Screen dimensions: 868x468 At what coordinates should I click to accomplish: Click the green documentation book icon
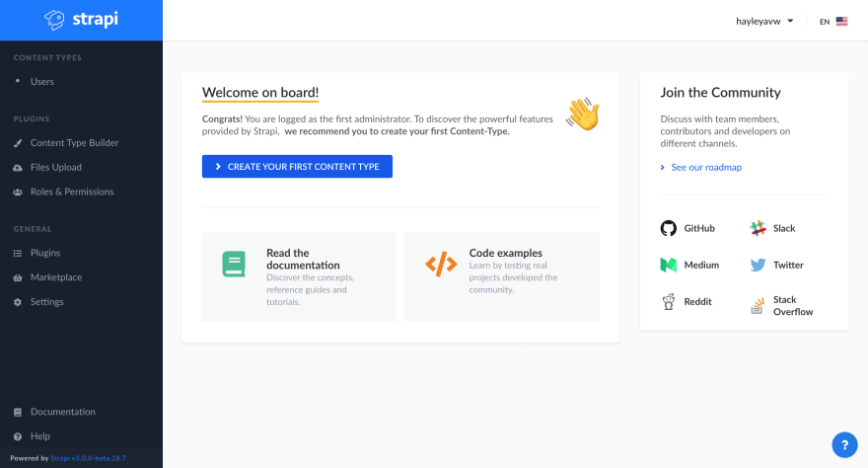(234, 265)
